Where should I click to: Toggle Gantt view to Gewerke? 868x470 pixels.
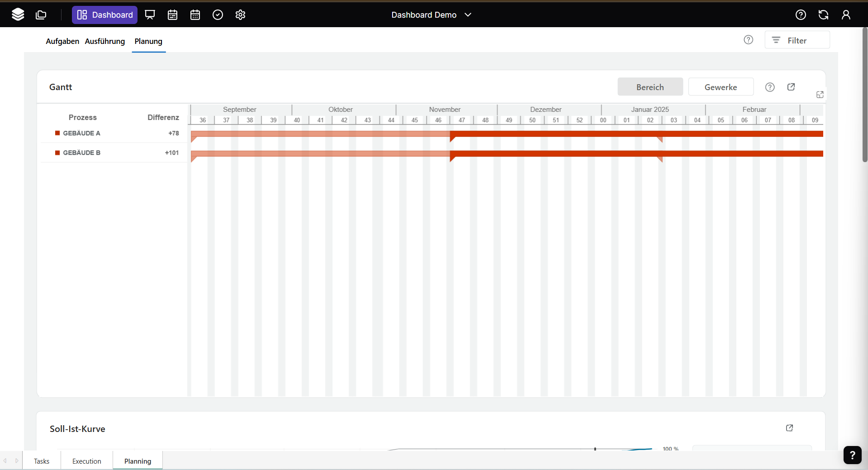(x=721, y=87)
